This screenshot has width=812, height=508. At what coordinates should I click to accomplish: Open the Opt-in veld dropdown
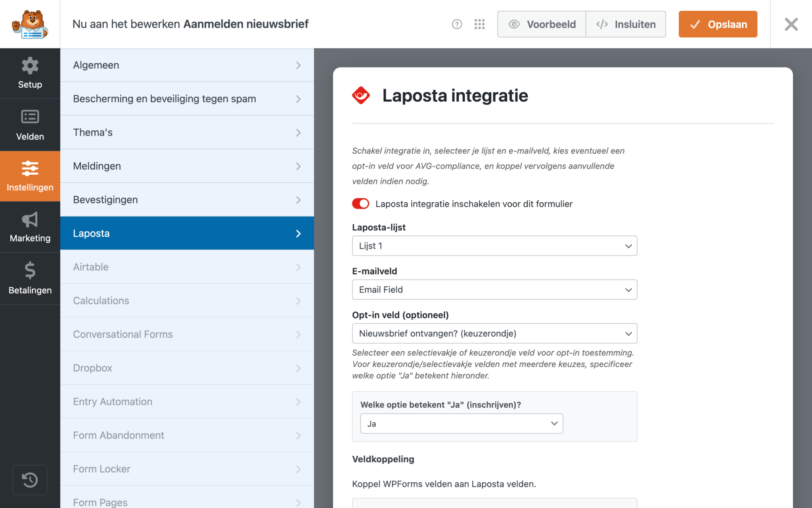tap(494, 333)
